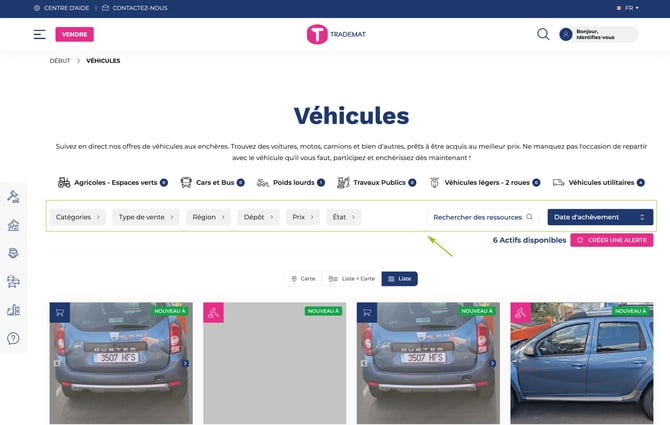Switch to Carte map view
The image size is (670, 425).
pyautogui.click(x=302, y=279)
